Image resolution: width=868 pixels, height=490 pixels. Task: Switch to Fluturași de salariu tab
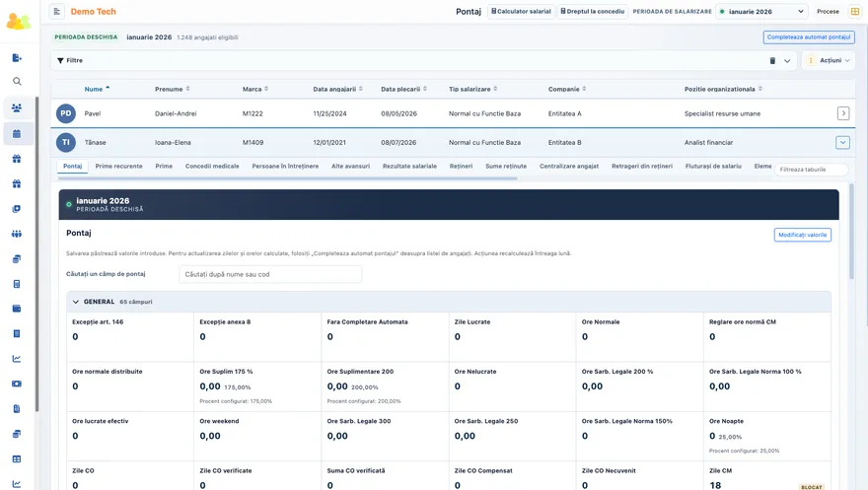coord(713,166)
